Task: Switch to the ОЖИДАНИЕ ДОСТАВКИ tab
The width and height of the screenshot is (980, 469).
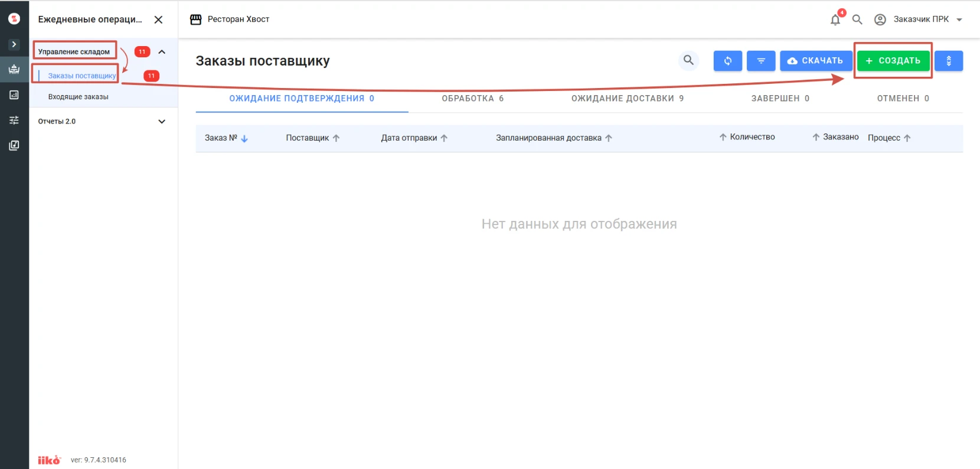Action: point(628,99)
